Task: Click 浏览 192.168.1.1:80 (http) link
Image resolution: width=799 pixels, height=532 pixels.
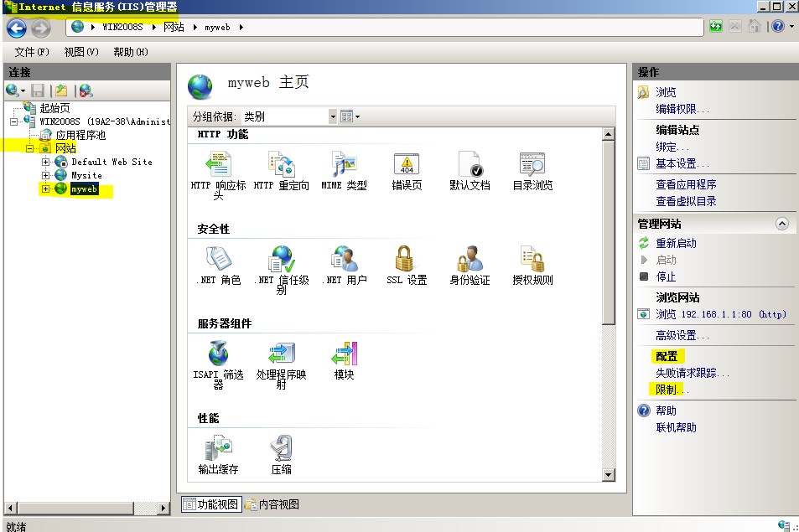Action: click(720, 315)
